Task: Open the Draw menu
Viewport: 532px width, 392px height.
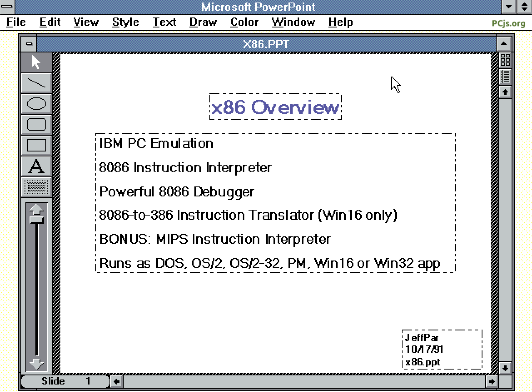Action: pyautogui.click(x=203, y=22)
